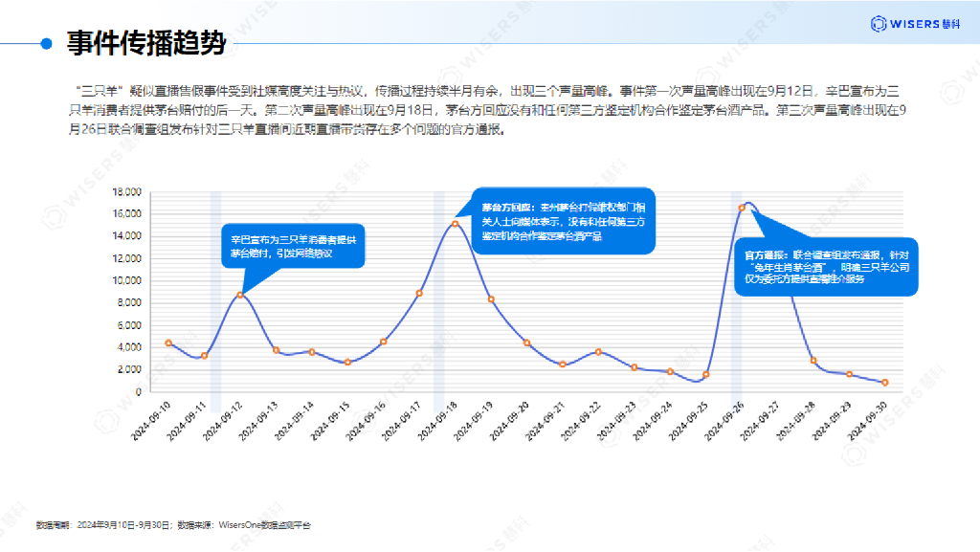The height and width of the screenshot is (552, 980).
Task: Select the slide title 事件传播趋势
Action: (146, 43)
